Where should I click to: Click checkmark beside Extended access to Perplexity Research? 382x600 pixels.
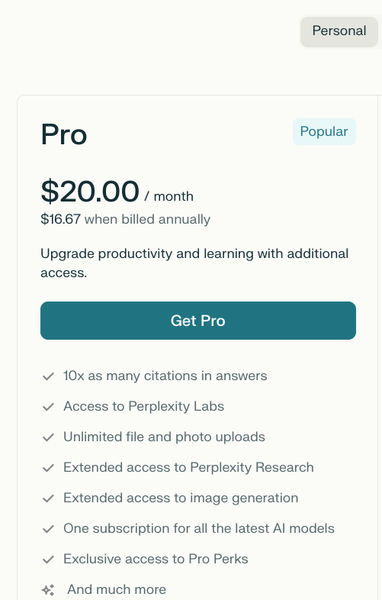coord(48,468)
